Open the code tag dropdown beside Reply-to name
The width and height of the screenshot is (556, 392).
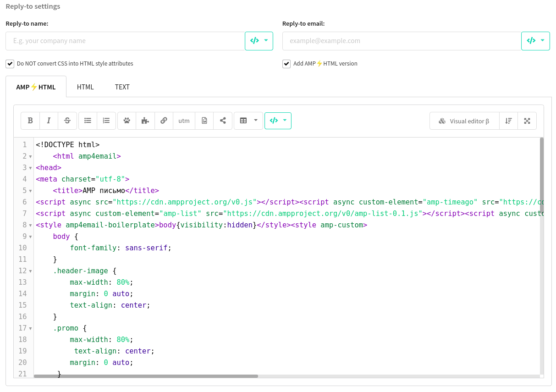(259, 41)
